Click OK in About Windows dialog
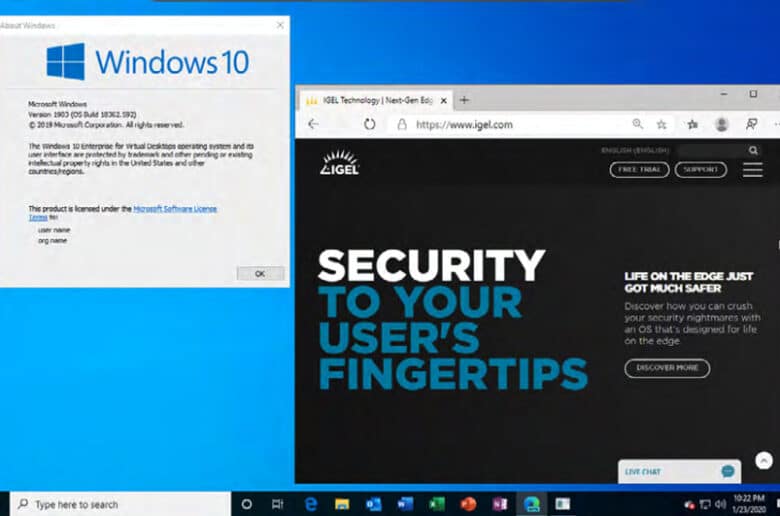 coord(260,273)
